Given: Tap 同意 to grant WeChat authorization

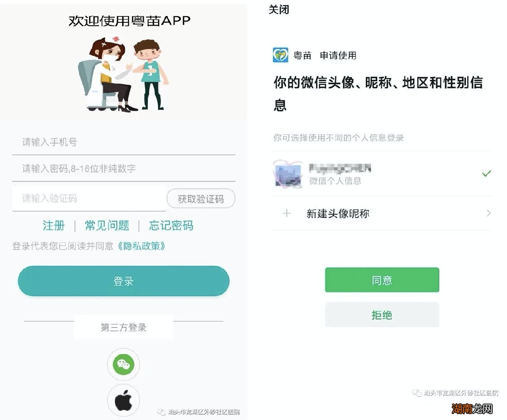Looking at the screenshot, I should [x=382, y=280].
